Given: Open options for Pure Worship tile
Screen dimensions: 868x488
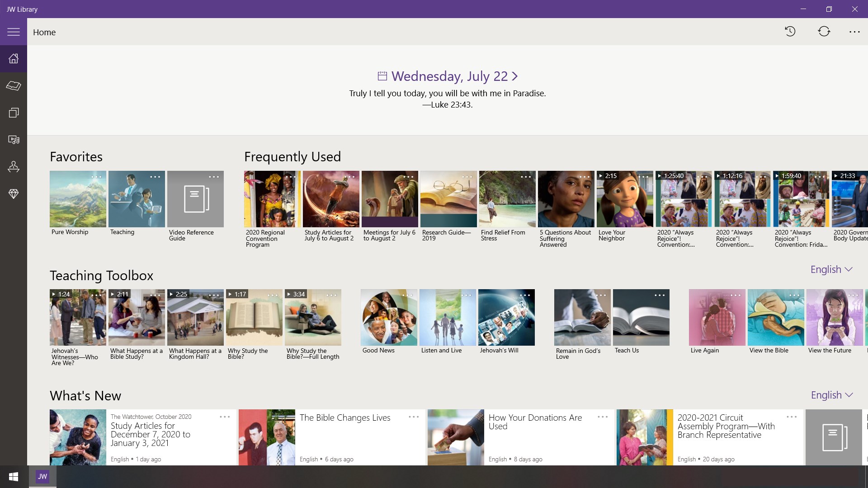Looking at the screenshot, I should click(x=96, y=177).
